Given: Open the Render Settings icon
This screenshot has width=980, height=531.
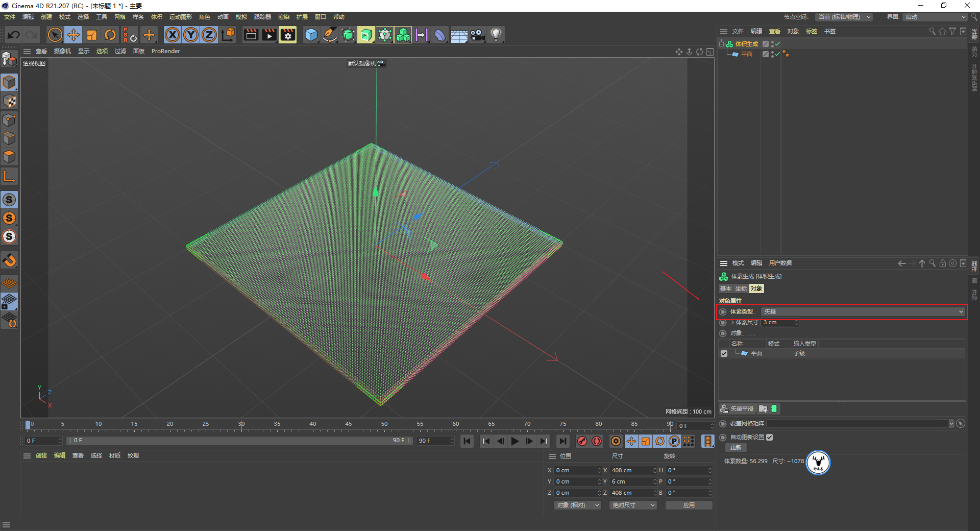Looking at the screenshot, I should click(x=287, y=35).
